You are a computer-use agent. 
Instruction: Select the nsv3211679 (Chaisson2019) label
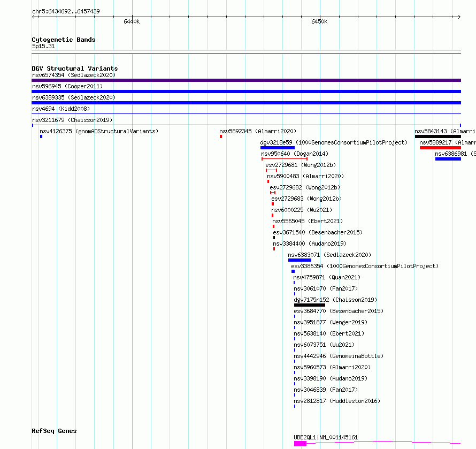point(72,120)
